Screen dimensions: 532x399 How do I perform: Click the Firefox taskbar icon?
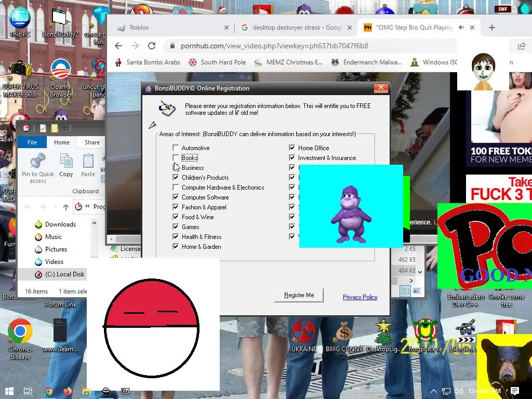pyautogui.click(x=67, y=391)
